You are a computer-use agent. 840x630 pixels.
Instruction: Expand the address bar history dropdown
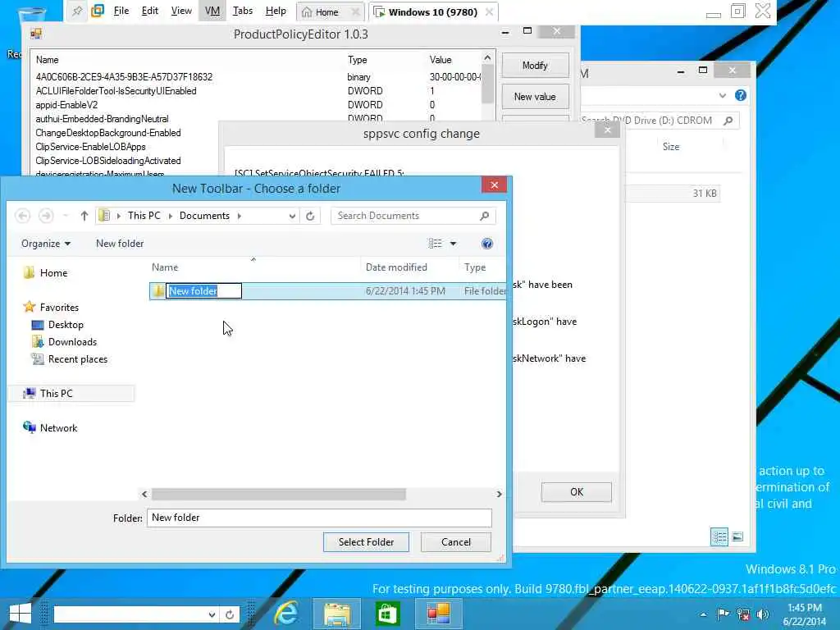click(x=292, y=216)
